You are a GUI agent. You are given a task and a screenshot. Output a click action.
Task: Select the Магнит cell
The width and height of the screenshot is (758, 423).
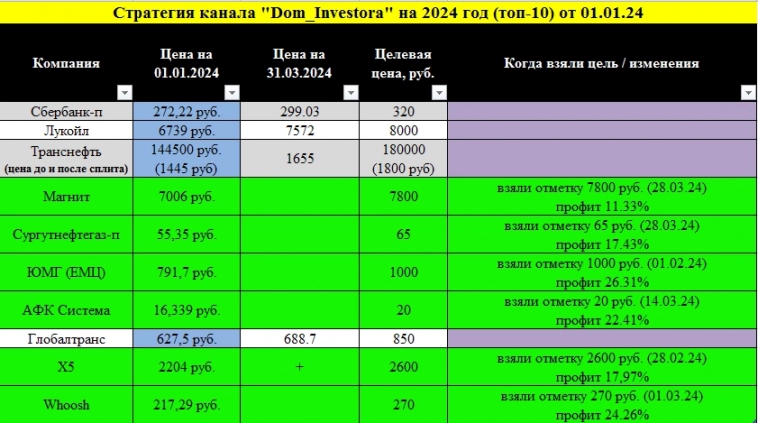66,196
